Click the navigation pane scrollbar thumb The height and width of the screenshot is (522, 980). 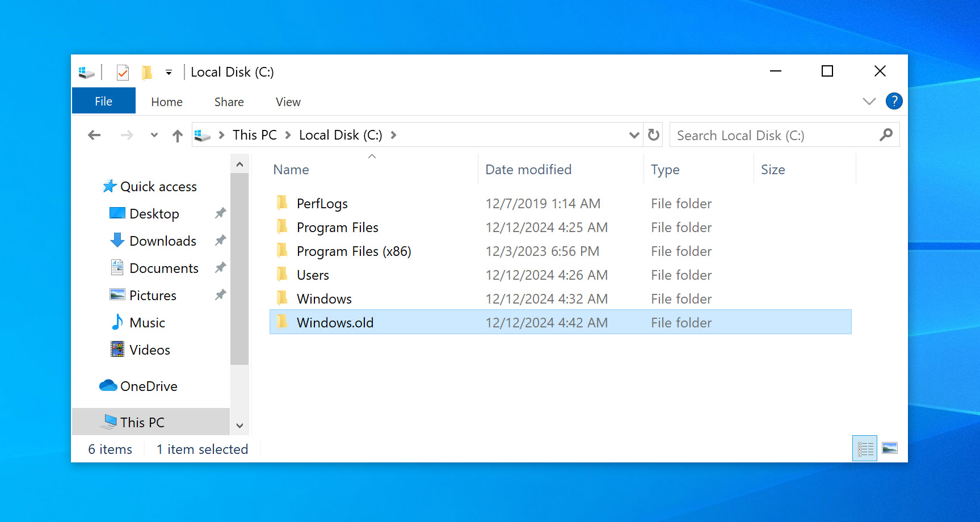pyautogui.click(x=239, y=269)
